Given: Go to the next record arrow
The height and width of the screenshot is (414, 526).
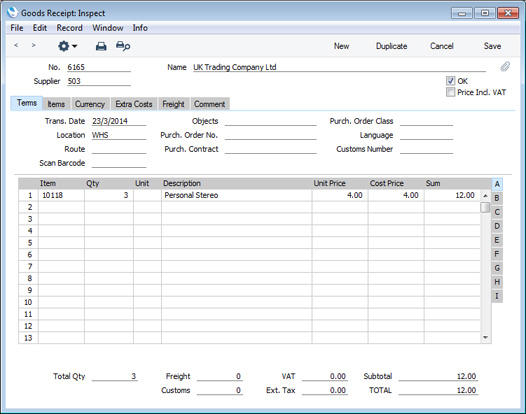Looking at the screenshot, I should click(33, 45).
